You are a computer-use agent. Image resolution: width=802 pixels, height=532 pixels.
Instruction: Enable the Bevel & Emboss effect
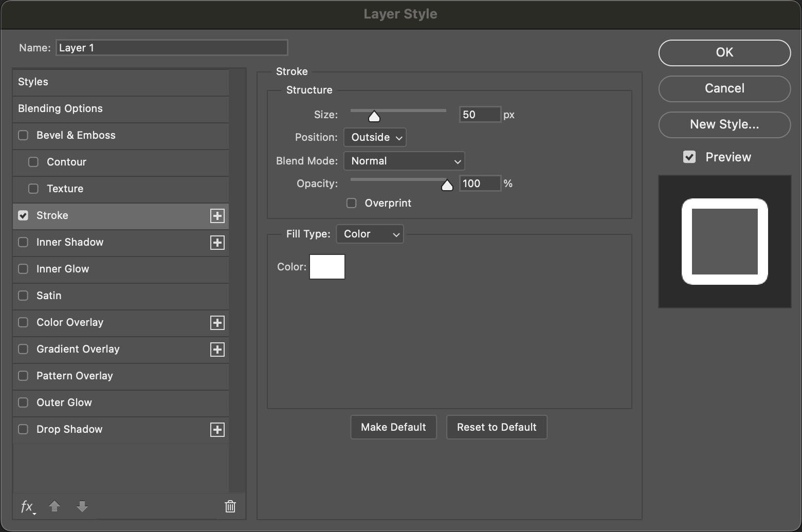click(x=23, y=135)
